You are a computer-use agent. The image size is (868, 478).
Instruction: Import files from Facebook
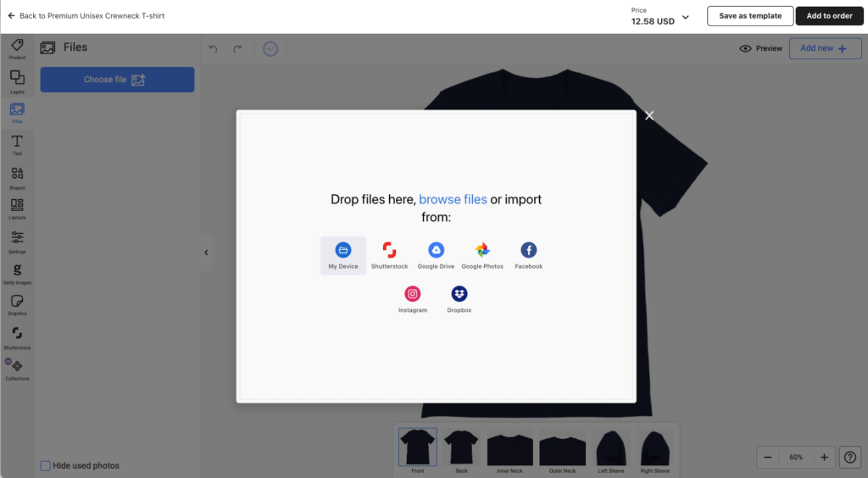(528, 250)
